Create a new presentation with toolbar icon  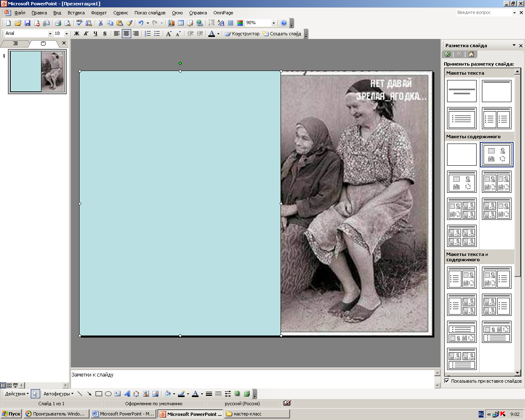coord(8,23)
